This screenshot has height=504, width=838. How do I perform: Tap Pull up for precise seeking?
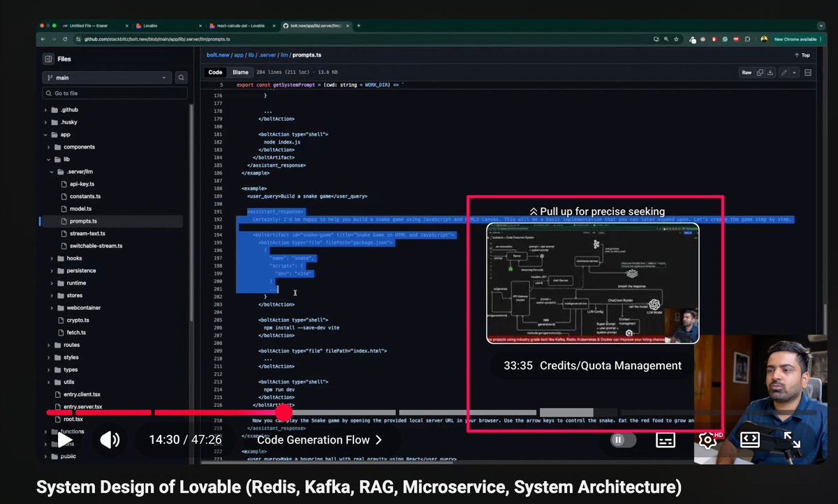[597, 211]
